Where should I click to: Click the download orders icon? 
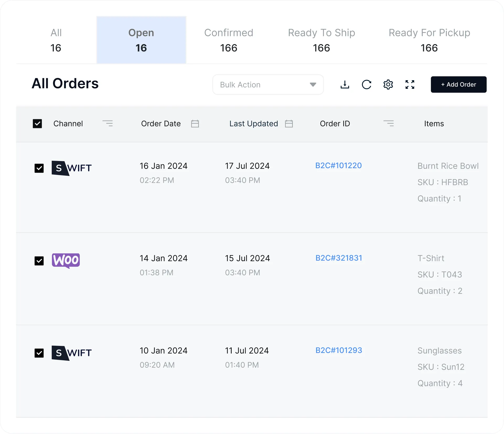pyautogui.click(x=345, y=84)
